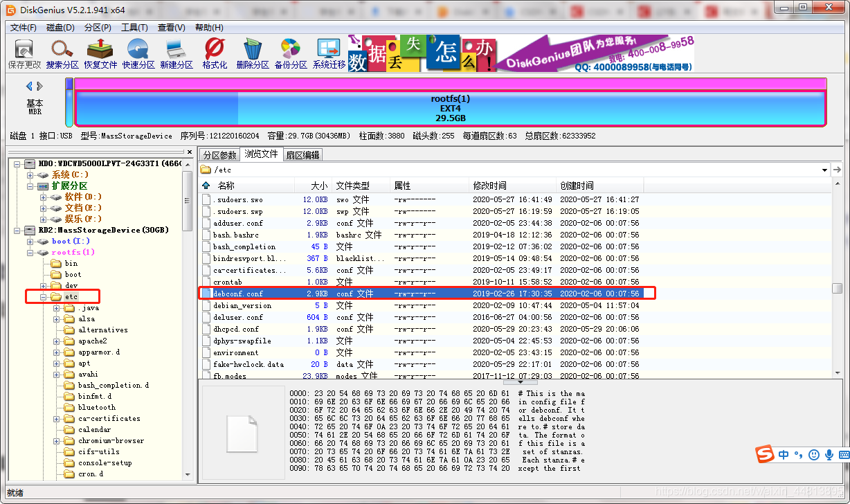This screenshot has width=850, height=504.
Task: Collapse the 扩展分区 tree node
Action: (30, 186)
